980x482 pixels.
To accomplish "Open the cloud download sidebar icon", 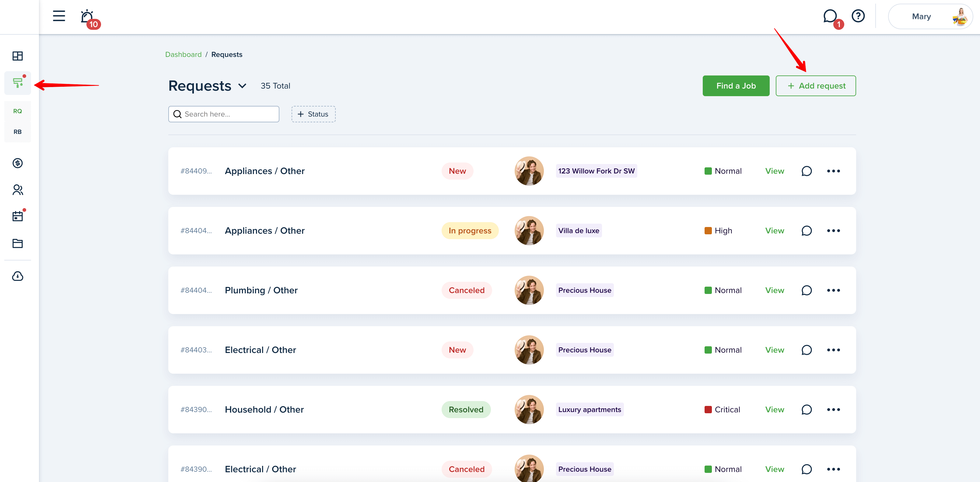I will click(18, 276).
